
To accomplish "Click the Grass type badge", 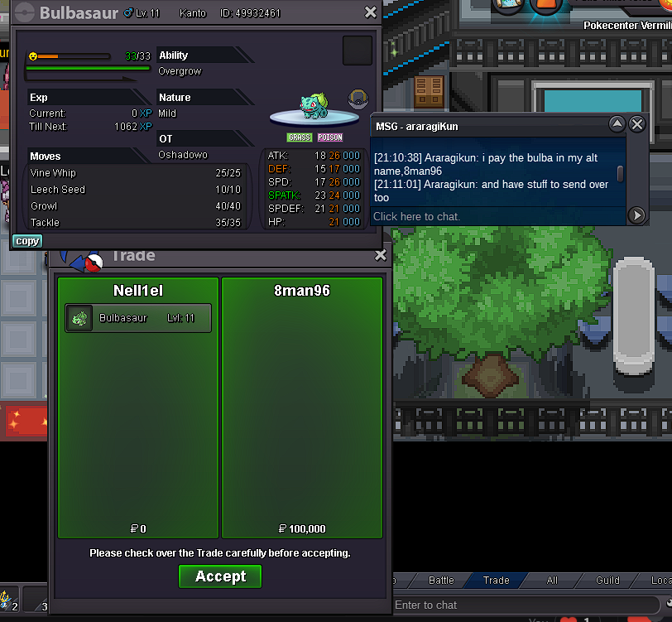I will click(x=299, y=137).
